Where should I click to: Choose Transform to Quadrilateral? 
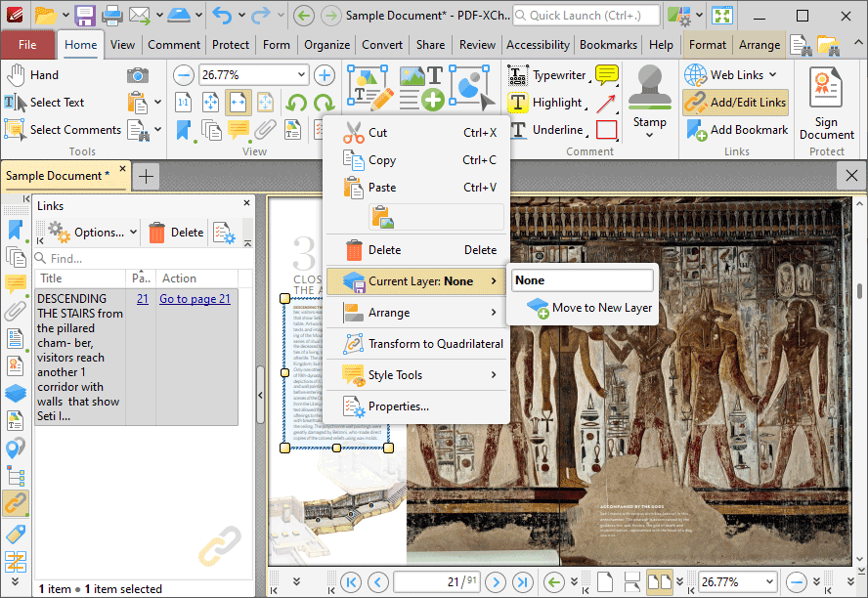[415, 344]
